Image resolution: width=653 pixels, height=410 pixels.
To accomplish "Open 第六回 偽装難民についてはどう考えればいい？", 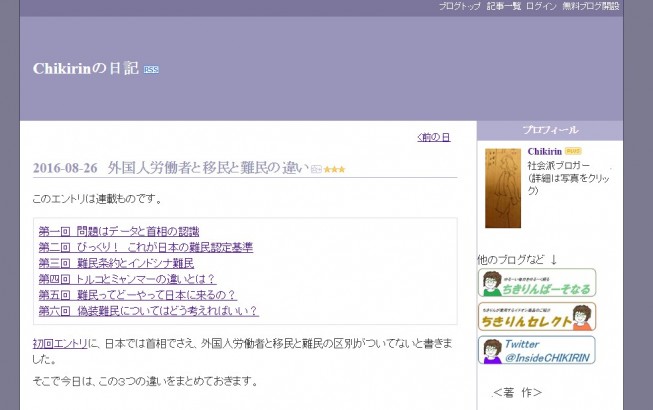I will [148, 311].
